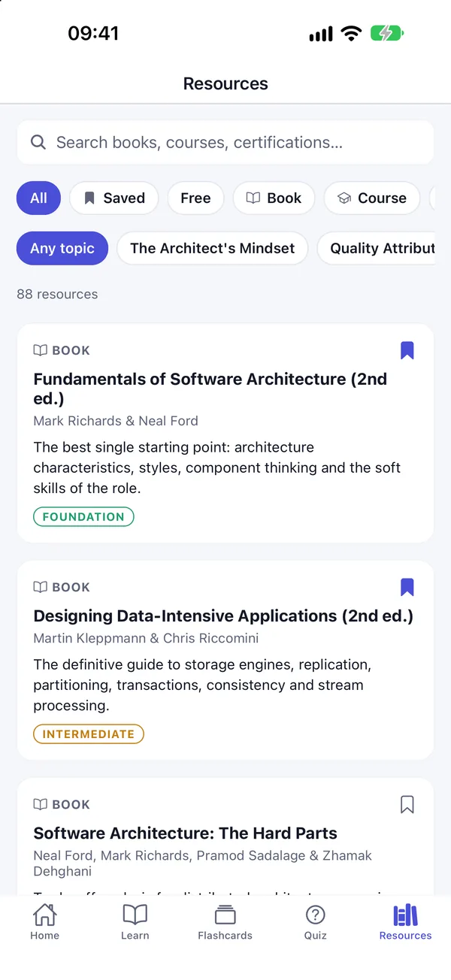Bookmark Software Architecture: The Hard Parts
Screen dimensions: 451x980
407,804
